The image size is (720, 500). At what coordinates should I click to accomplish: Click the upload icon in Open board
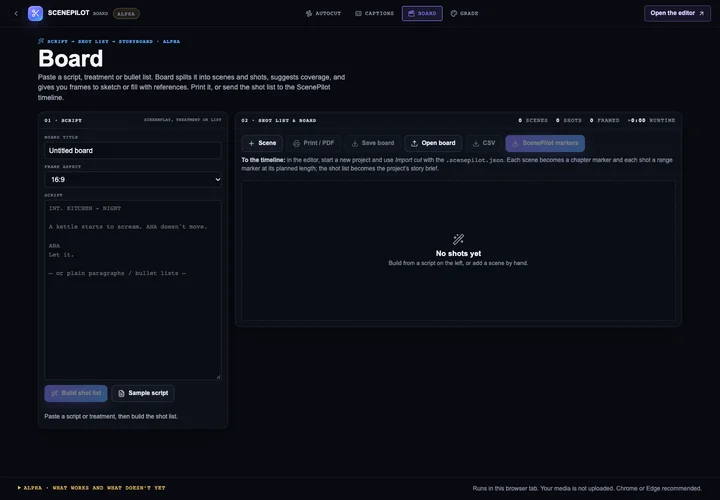414,143
